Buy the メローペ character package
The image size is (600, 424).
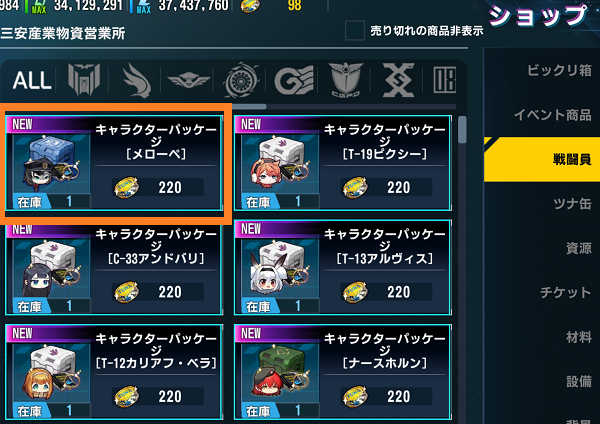pyautogui.click(x=114, y=163)
